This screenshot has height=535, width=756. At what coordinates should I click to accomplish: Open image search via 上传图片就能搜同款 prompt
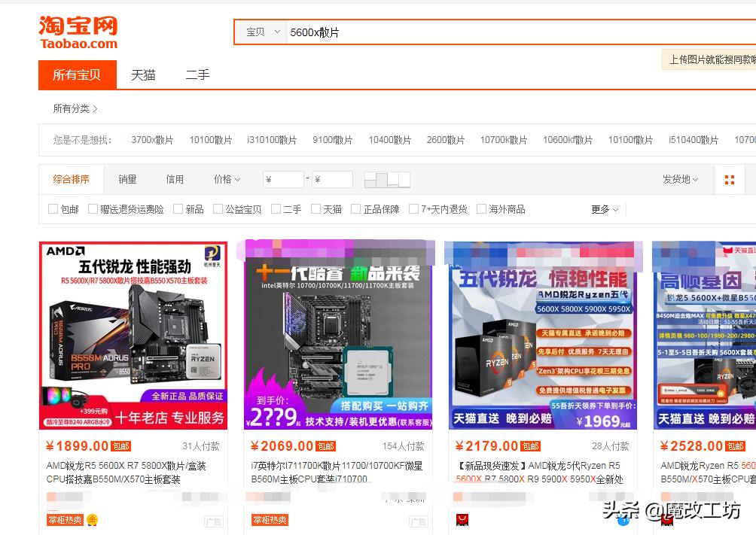click(710, 59)
